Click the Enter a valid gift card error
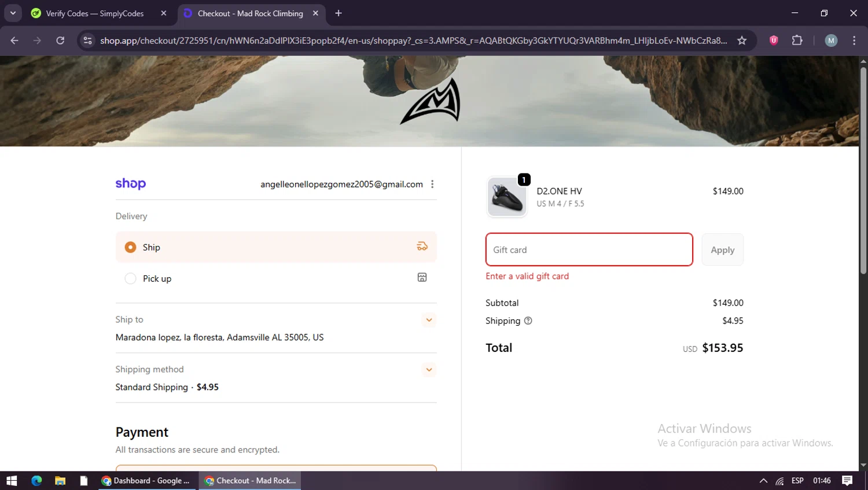 (527, 276)
